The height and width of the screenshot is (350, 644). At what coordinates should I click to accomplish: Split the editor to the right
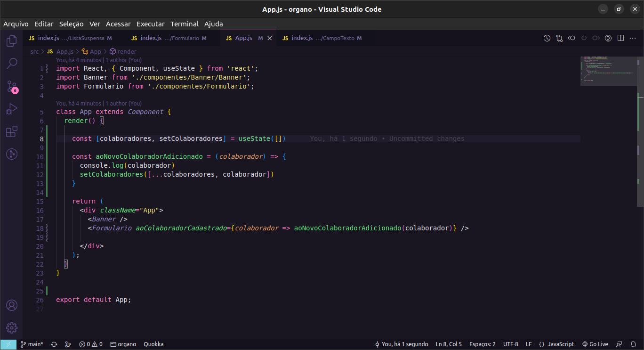coord(620,38)
